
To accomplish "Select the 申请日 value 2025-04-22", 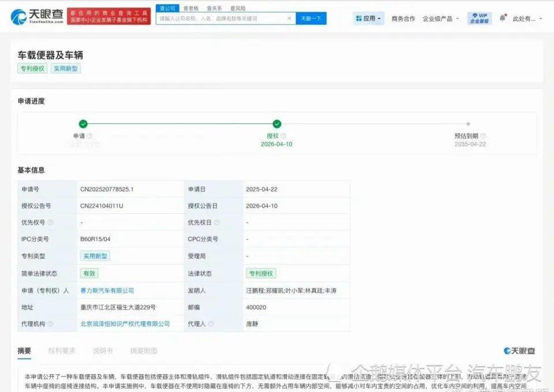I will pyautogui.click(x=261, y=189).
